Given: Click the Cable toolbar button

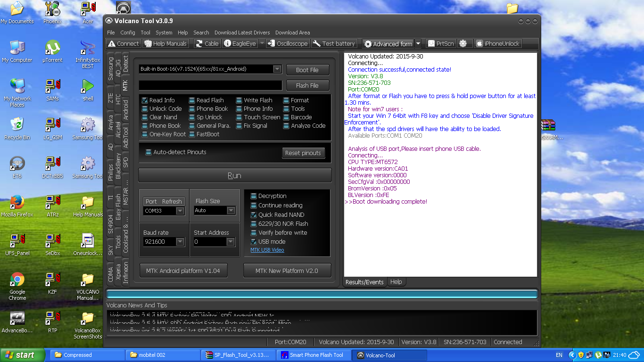Looking at the screenshot, I should tap(207, 43).
